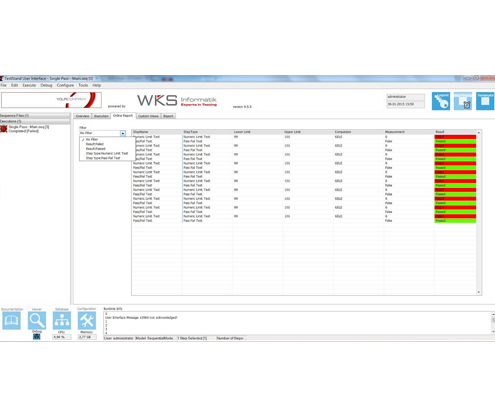
Task: Click the first red Failed result cell
Action: click(455, 137)
